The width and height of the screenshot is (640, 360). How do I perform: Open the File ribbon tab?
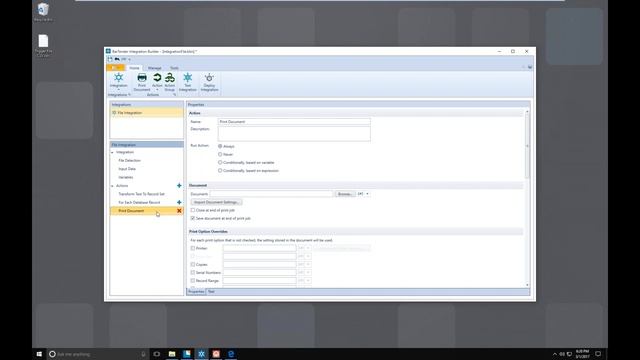coord(116,68)
